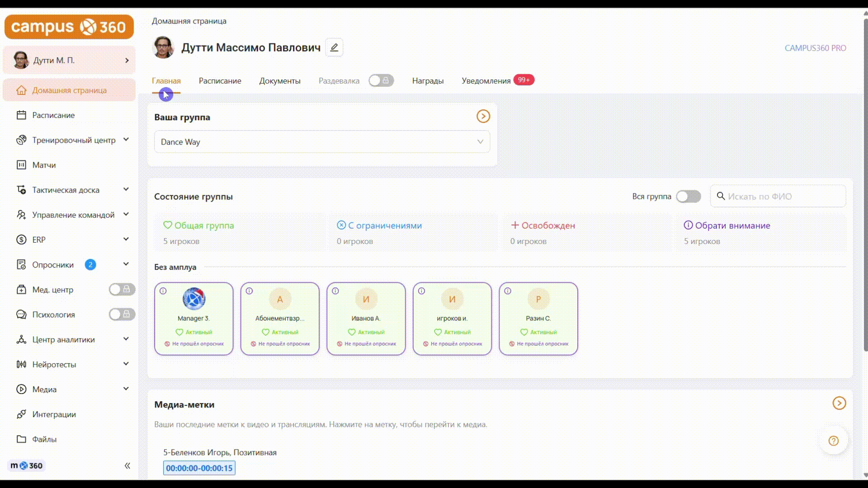868x488 pixels.
Task: Click the 00:00:00-00:00:15 media mark link
Action: (x=199, y=468)
